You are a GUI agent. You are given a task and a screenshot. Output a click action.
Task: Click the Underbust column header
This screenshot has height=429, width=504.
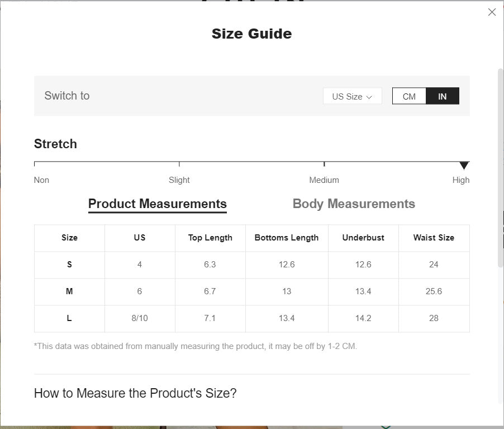(x=363, y=238)
